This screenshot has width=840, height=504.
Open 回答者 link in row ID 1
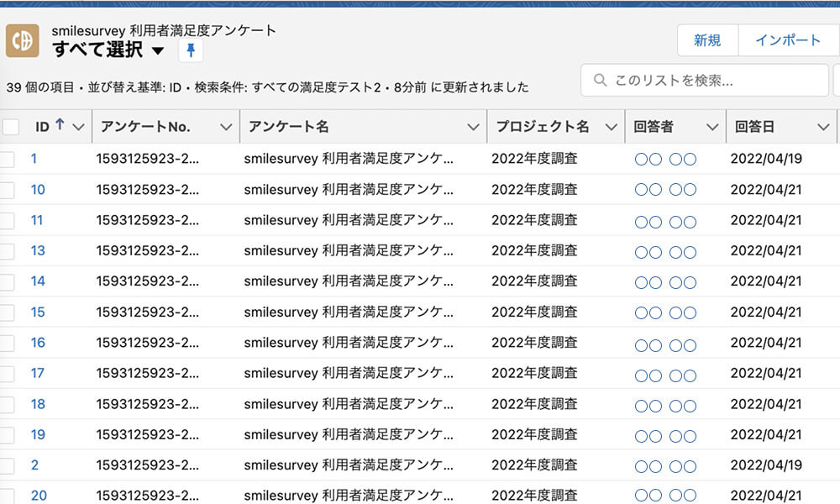click(x=665, y=159)
